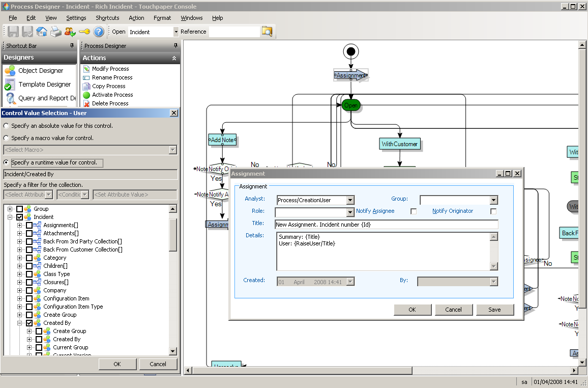Click the Print toolbar icon

point(56,32)
